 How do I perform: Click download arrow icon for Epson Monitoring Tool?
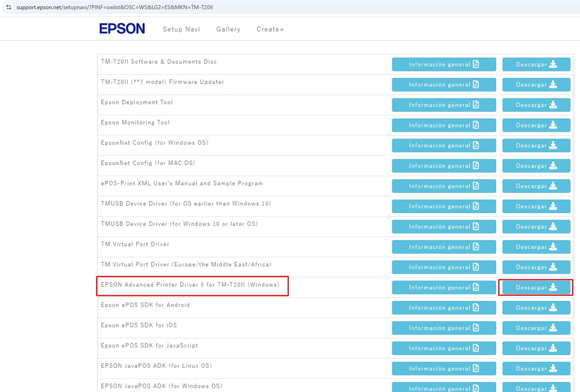point(553,125)
